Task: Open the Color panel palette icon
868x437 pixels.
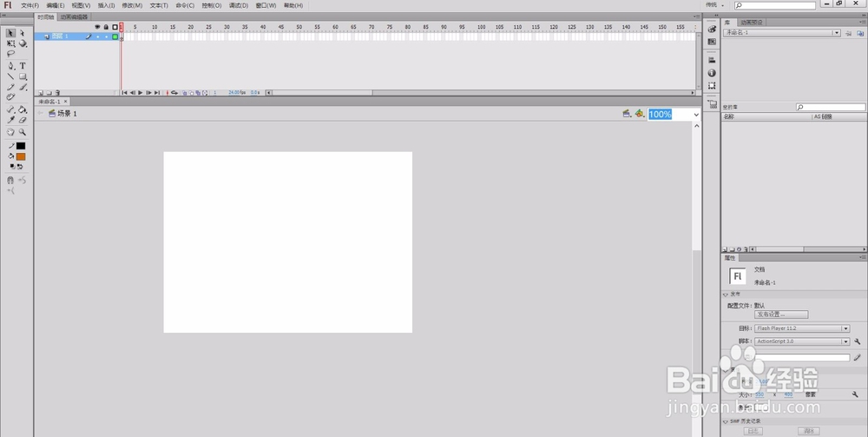Action: [712, 30]
